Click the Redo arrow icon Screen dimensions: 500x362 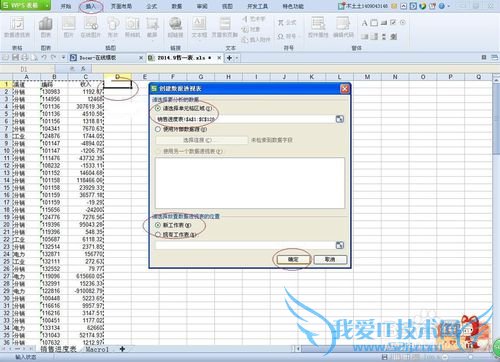click(x=53, y=58)
